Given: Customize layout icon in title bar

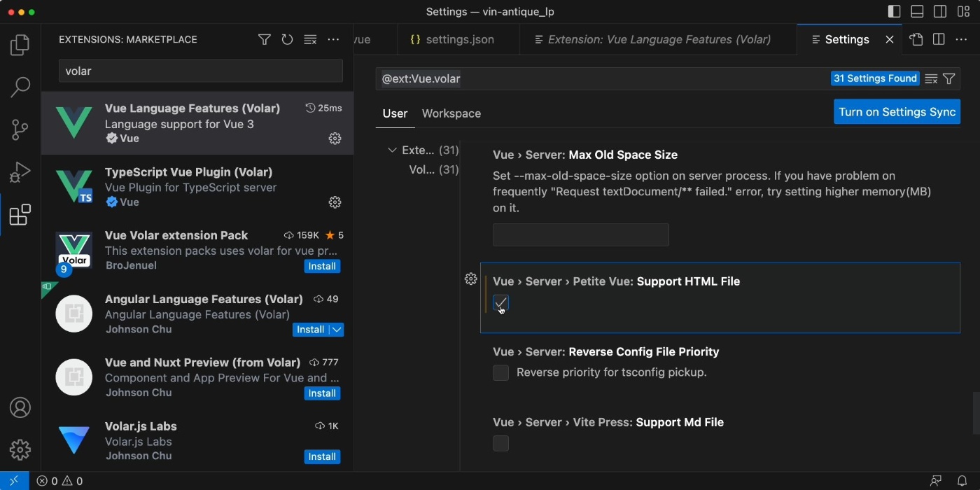Looking at the screenshot, I should point(963,12).
